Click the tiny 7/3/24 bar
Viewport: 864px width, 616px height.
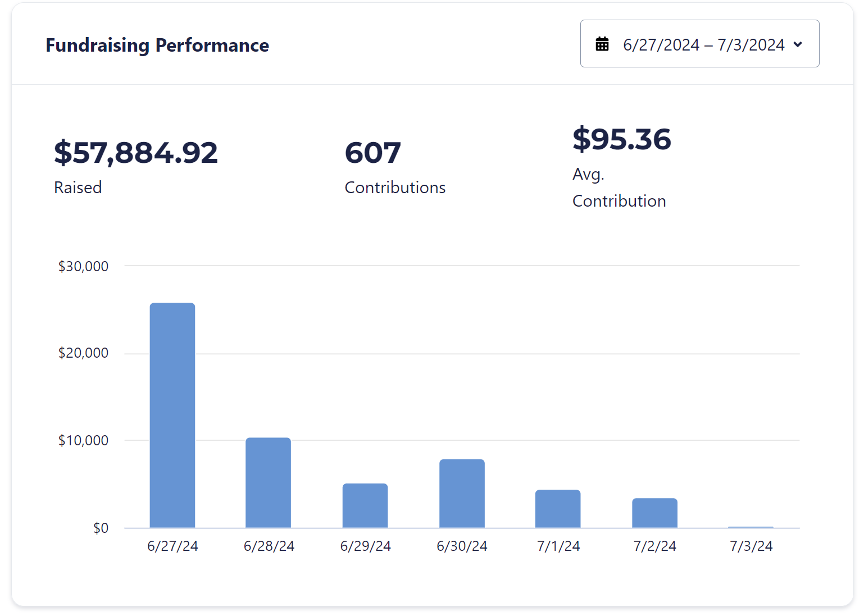751,527
